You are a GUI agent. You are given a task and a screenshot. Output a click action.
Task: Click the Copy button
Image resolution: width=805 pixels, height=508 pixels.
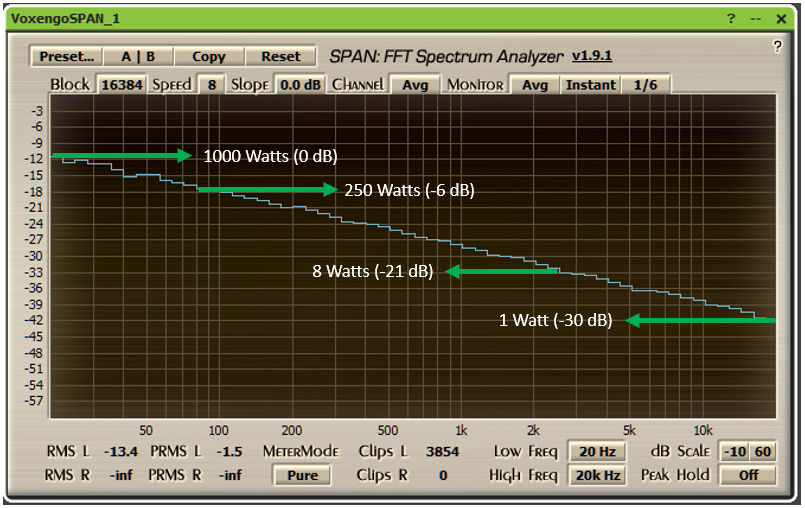pyautogui.click(x=209, y=57)
